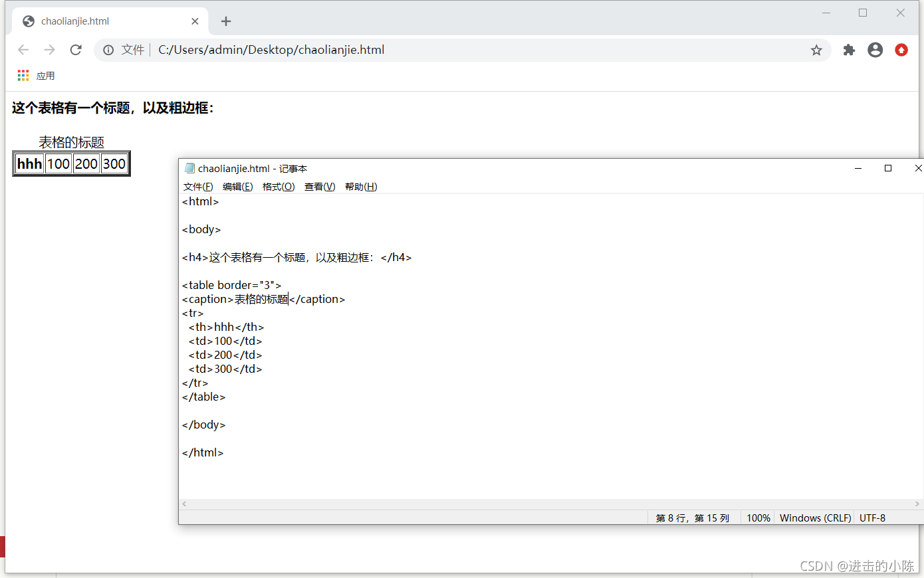Click the 100 table cell in webpage
Viewport: 924px width, 578px height.
click(58, 164)
